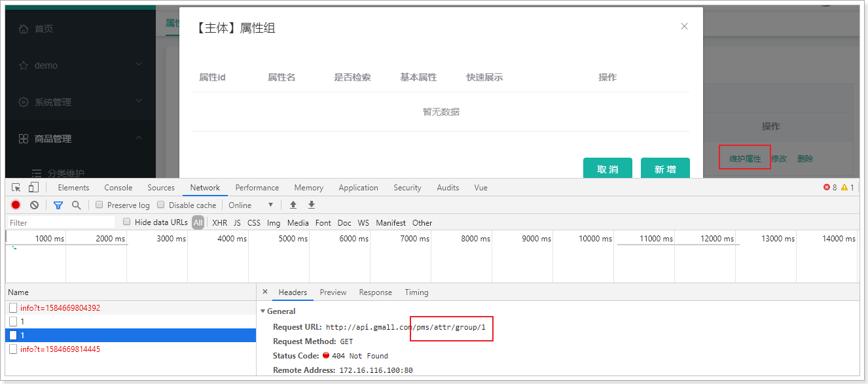The width and height of the screenshot is (868, 384).
Task: Click the import HAR upload arrow
Action: click(x=293, y=205)
